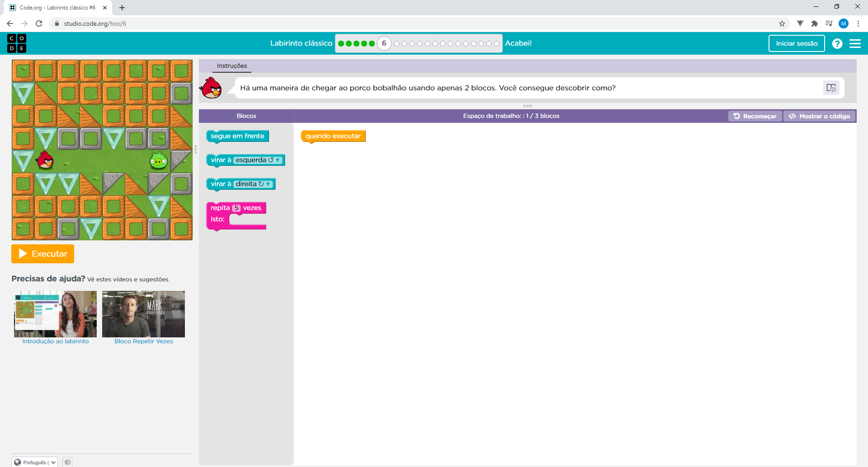Click the downward arrow extension icon in the Chrome toolbar
The width and height of the screenshot is (868, 467).
pyautogui.click(x=800, y=23)
